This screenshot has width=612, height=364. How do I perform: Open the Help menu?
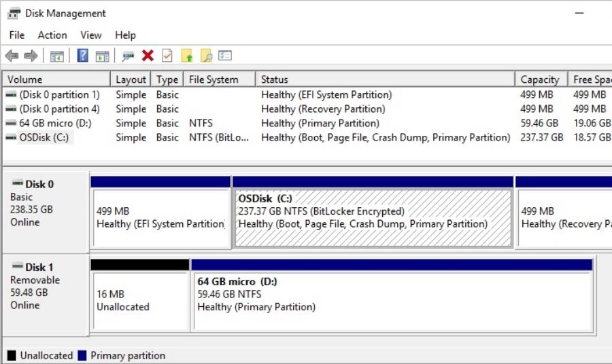pyautogui.click(x=125, y=35)
